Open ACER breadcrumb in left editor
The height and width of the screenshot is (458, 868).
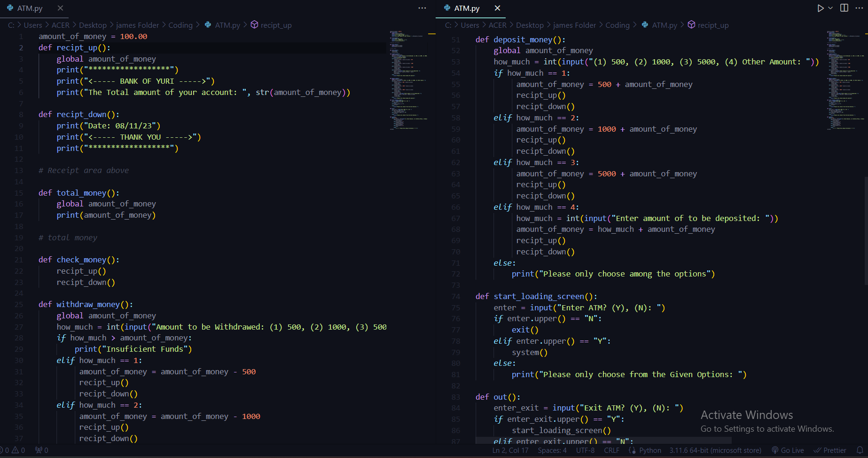click(x=61, y=25)
